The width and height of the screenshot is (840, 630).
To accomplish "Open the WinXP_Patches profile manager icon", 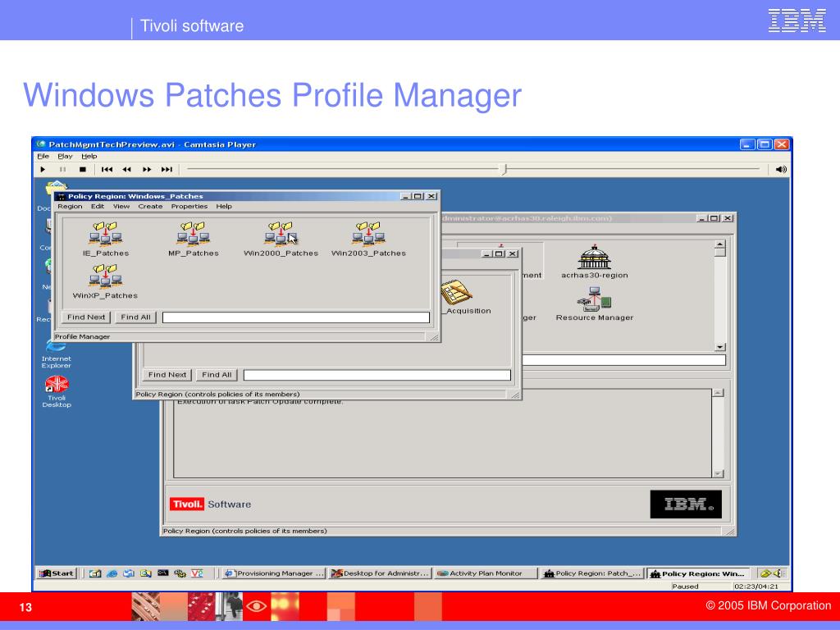I will pyautogui.click(x=106, y=276).
